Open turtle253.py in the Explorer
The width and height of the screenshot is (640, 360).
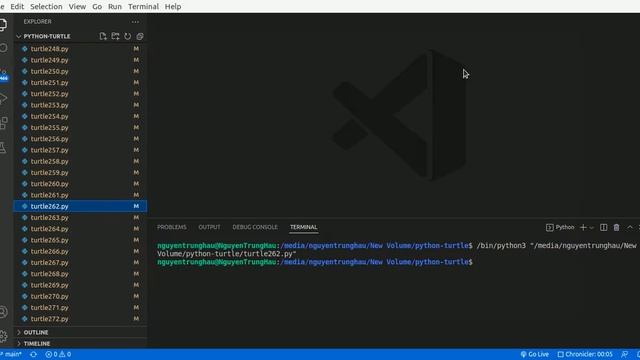(81, 105)
